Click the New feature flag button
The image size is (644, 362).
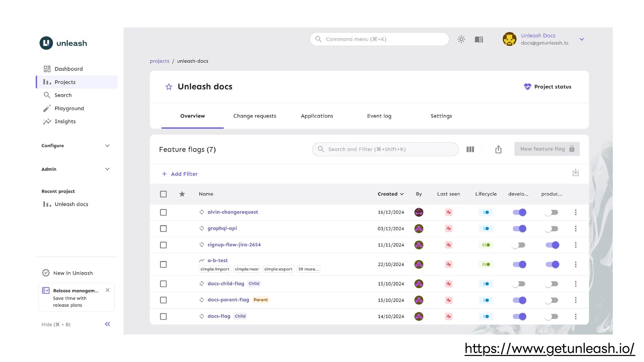(547, 149)
